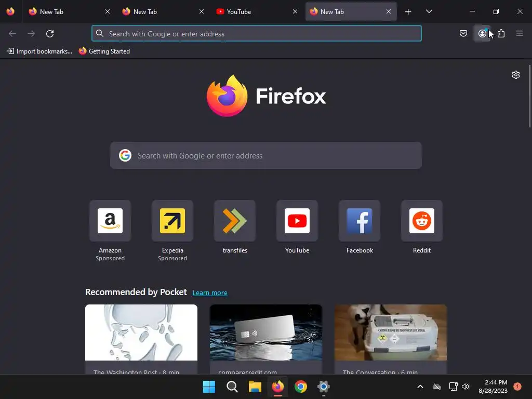The image size is (532, 399).
Task: Click the Recommended by Pocket heading
Action: click(x=136, y=292)
